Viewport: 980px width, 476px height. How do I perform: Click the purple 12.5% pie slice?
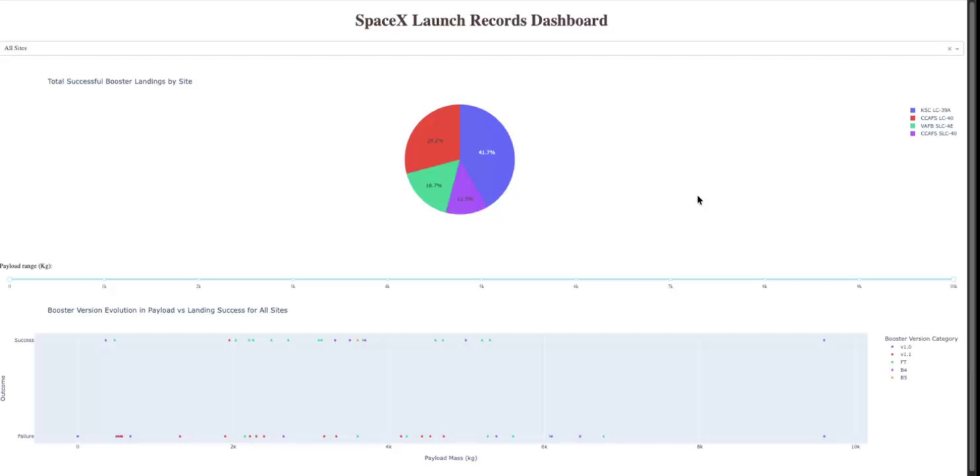pos(466,200)
